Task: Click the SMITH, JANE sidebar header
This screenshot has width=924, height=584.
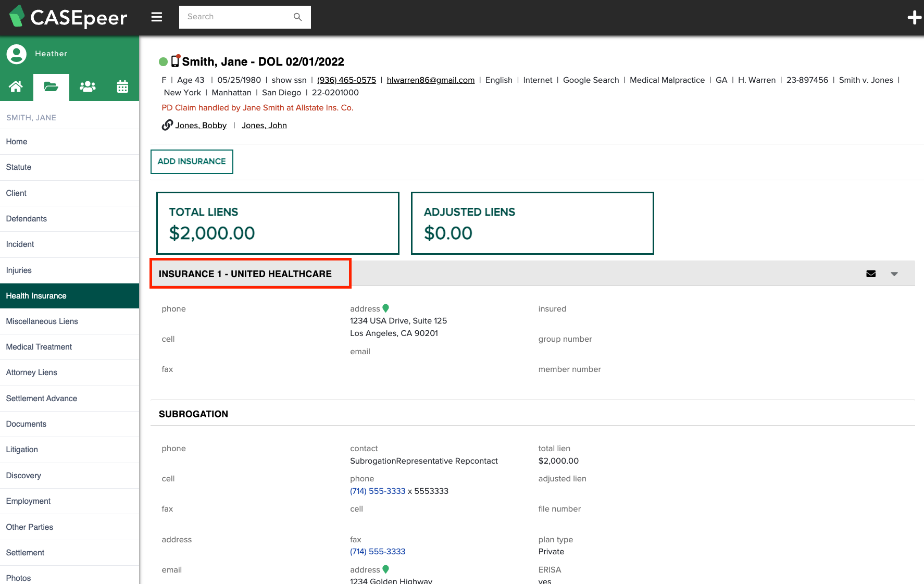Action: point(31,118)
